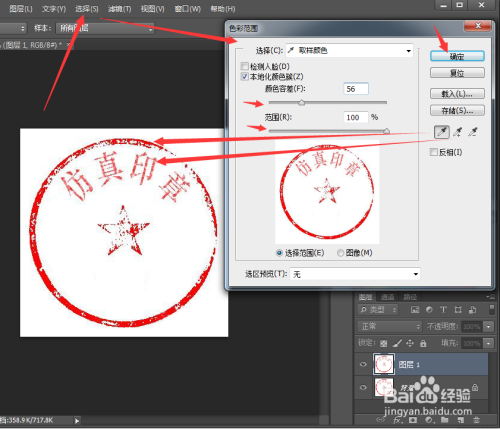Create new fill or adjustment layer icon
The width and height of the screenshot is (500, 429).
click(x=429, y=420)
